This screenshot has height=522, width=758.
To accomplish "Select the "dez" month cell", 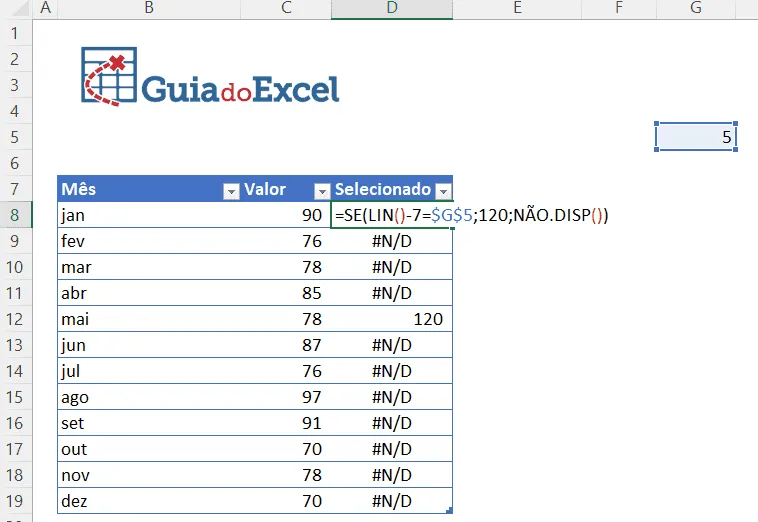I will (x=149, y=501).
